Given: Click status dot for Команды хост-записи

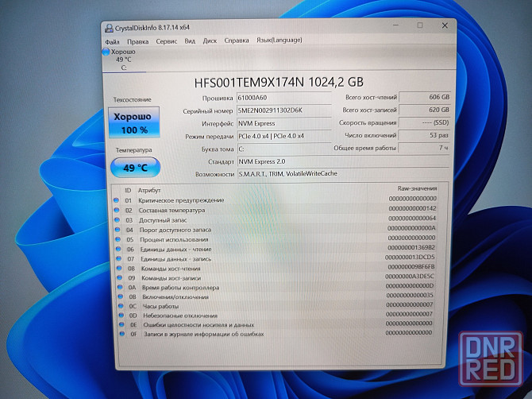Looking at the screenshot, I should [119, 277].
